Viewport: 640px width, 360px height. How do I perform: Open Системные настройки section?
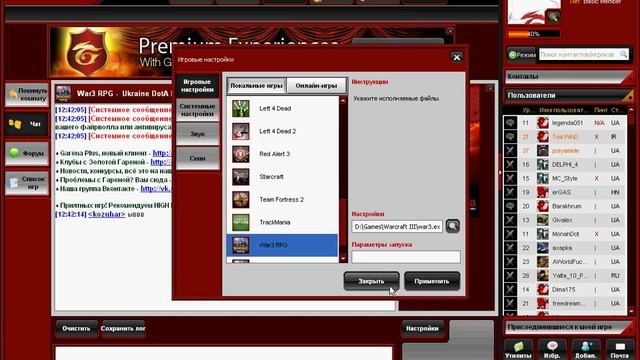tap(197, 110)
